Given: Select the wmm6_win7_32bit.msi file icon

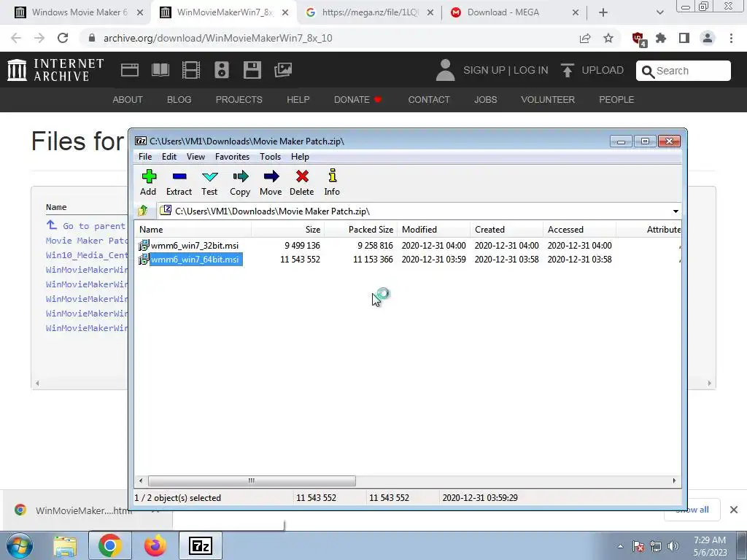Looking at the screenshot, I should click(x=144, y=245).
